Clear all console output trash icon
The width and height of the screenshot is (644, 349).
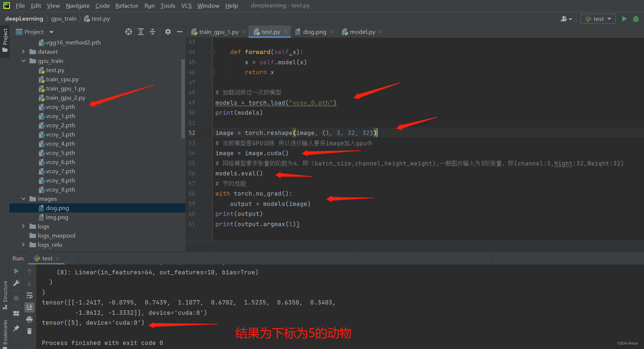(29, 331)
